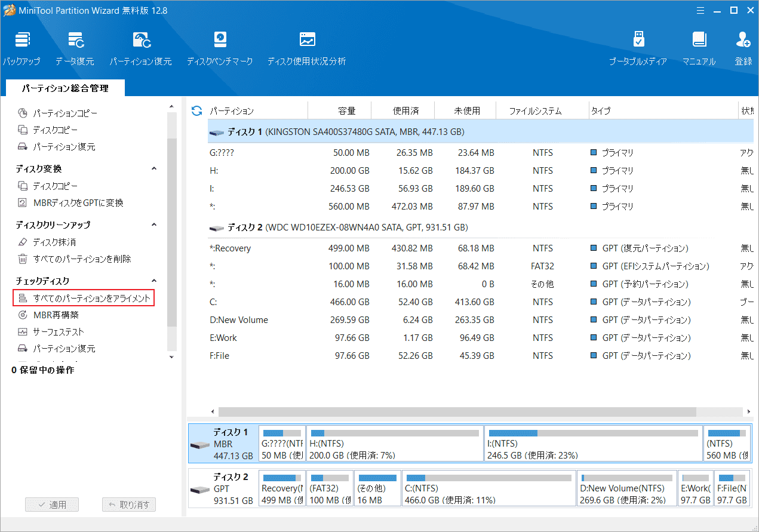The image size is (759, 532).
Task: Refresh the partition list icon
Action: point(196,110)
